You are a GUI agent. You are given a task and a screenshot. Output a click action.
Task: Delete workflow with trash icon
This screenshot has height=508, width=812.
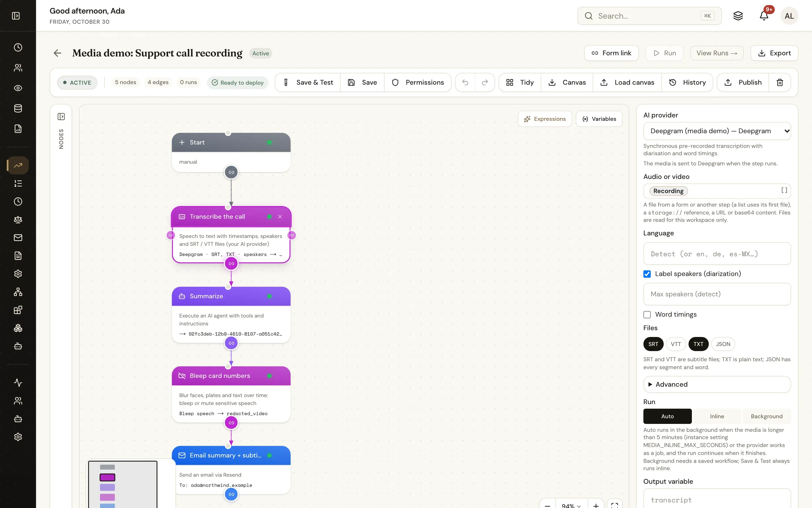point(780,82)
